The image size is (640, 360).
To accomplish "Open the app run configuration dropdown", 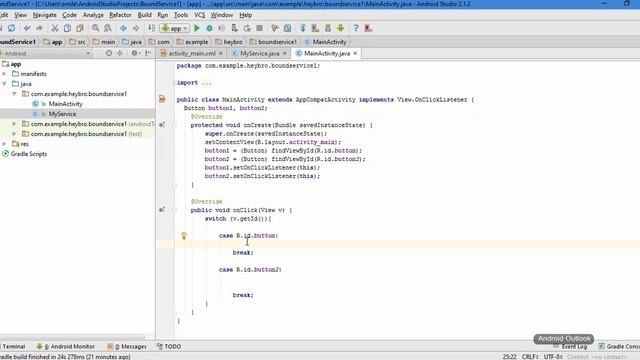I will pyautogui.click(x=175, y=28).
